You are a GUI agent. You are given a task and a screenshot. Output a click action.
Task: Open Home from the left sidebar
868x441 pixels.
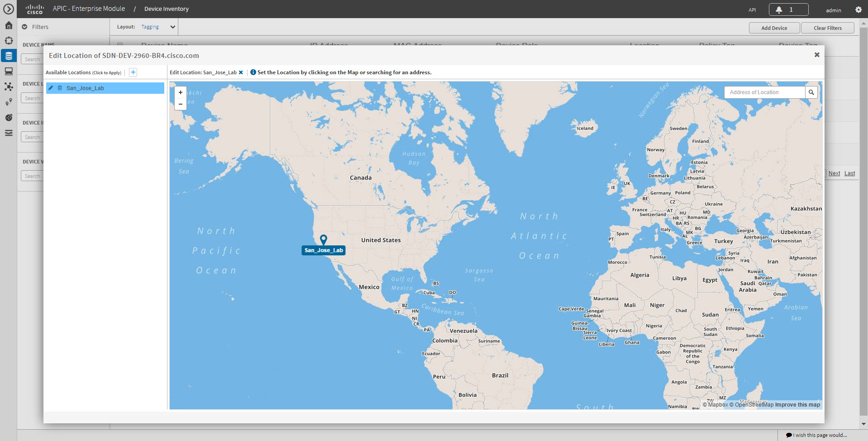coord(9,25)
